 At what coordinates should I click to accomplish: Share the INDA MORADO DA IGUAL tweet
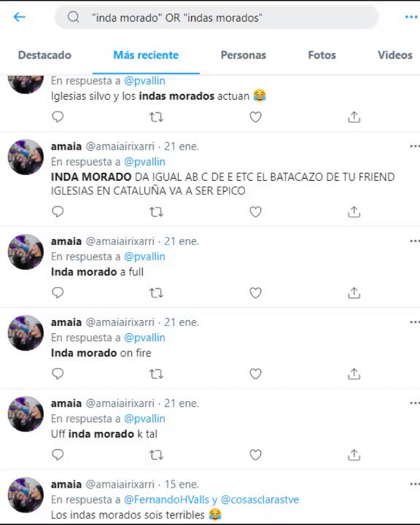pyautogui.click(x=354, y=211)
